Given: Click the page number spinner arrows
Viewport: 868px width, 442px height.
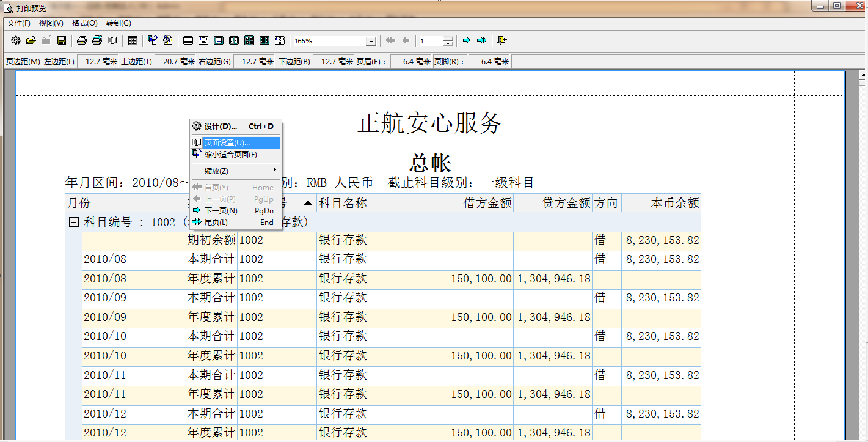Looking at the screenshot, I should tap(448, 41).
